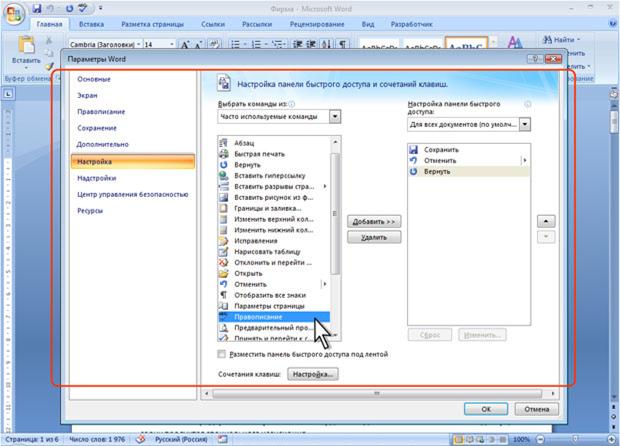
Task: Open the Ссылки ribbon tab
Action: 213,24
